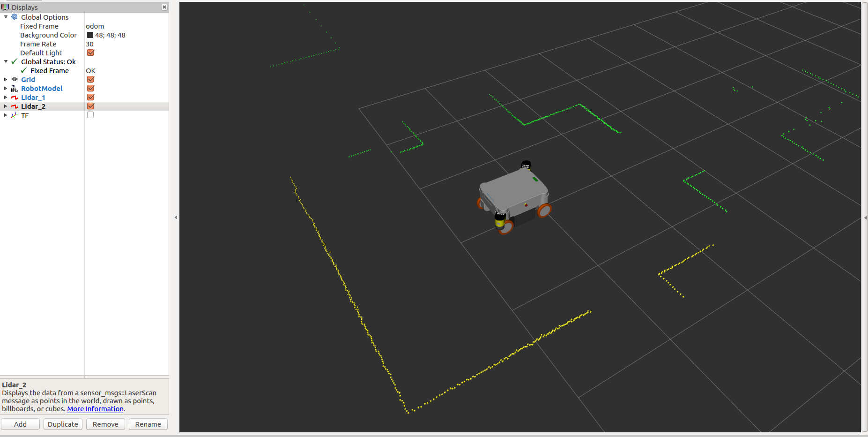Click the Grid display icon
868x437 pixels.
click(15, 79)
